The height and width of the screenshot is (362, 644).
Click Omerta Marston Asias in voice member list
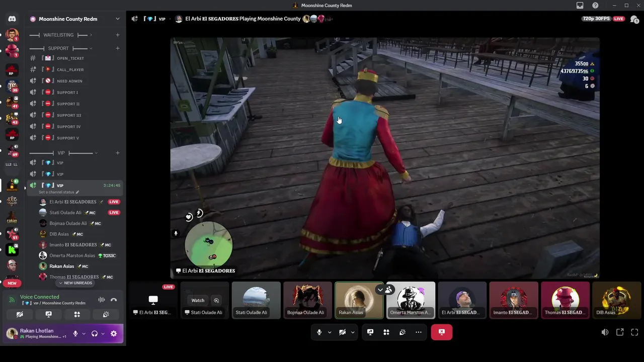(x=72, y=255)
